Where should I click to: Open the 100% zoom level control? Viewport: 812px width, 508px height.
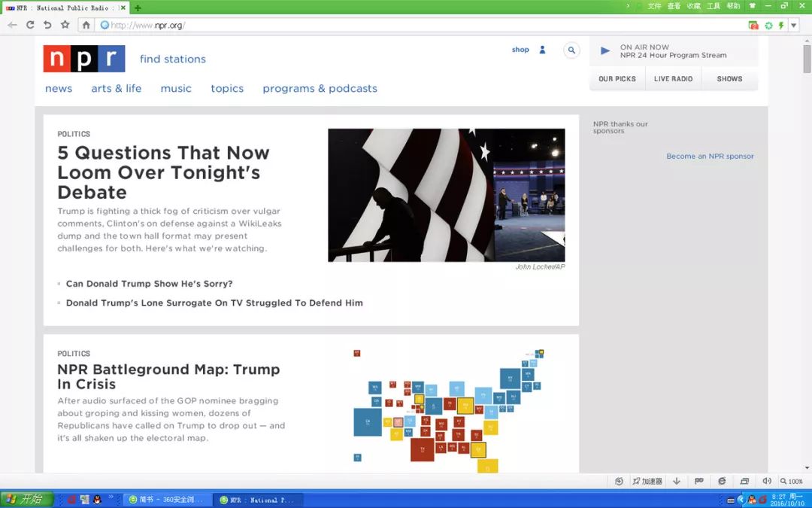(792, 481)
